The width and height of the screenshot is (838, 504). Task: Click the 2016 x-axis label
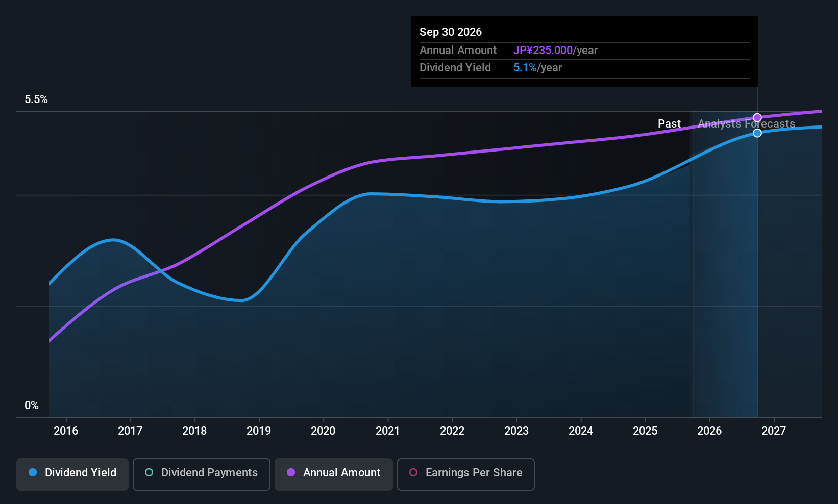[x=66, y=431]
